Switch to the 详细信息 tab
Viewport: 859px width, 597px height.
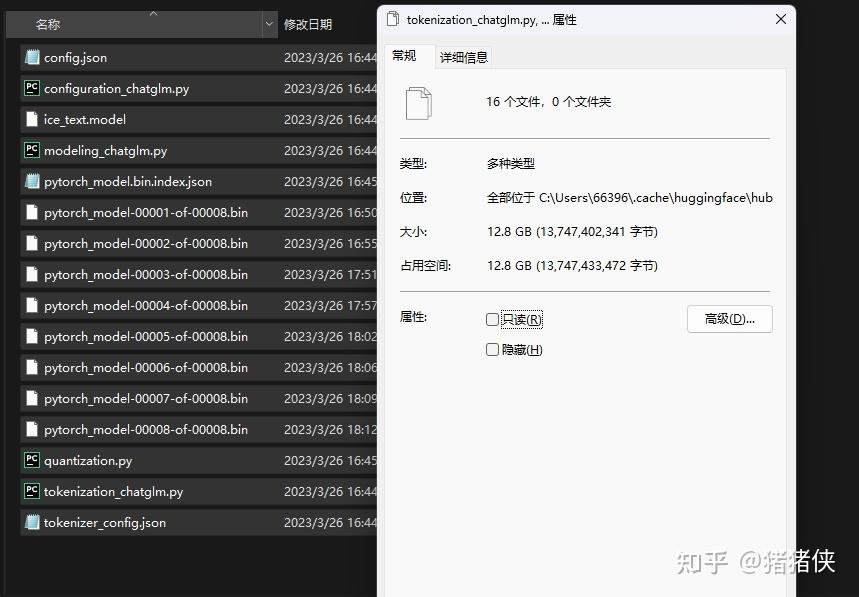point(463,56)
